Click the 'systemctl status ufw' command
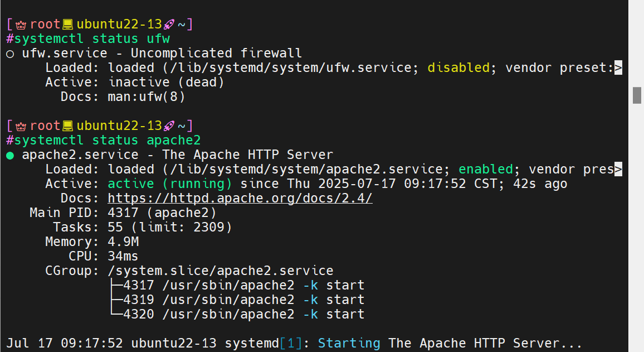 click(92, 38)
